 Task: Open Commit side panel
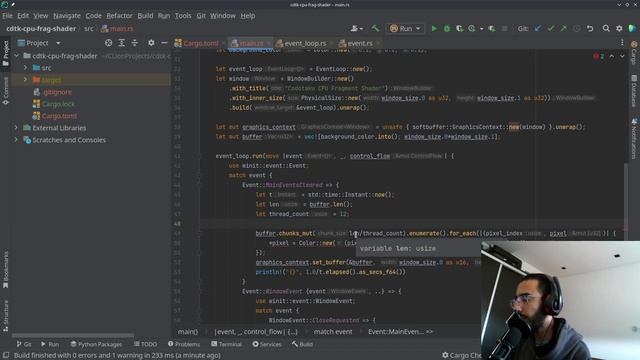tap(6, 91)
